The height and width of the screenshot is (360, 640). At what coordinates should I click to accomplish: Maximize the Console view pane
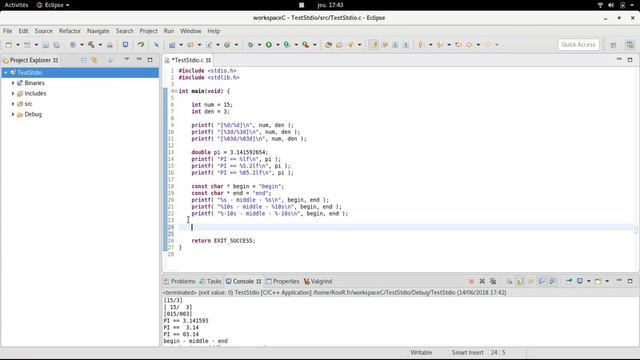tap(630, 281)
